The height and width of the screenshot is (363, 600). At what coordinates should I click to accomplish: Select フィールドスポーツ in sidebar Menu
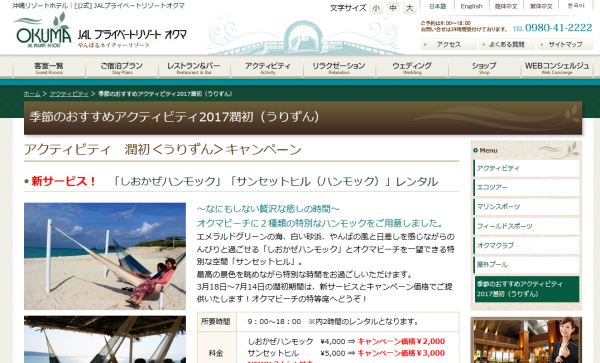[527, 226]
